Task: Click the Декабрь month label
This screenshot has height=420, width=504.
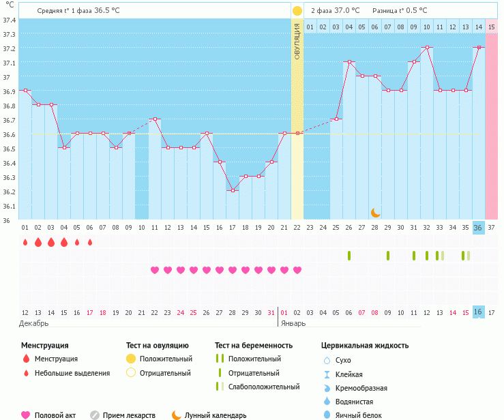Action: tap(33, 323)
